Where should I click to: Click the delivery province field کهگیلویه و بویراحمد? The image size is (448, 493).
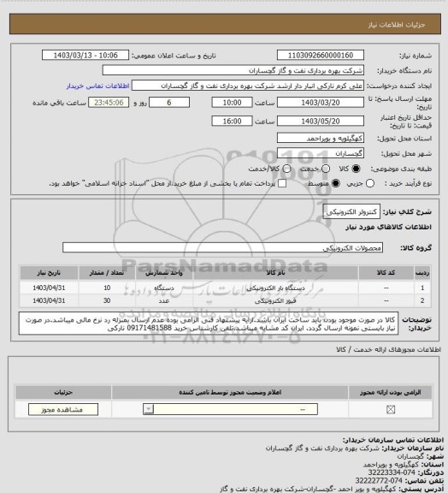click(321, 138)
